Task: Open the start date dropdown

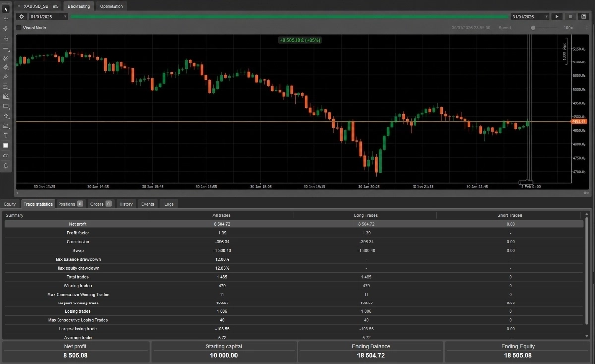Action: (x=49, y=16)
